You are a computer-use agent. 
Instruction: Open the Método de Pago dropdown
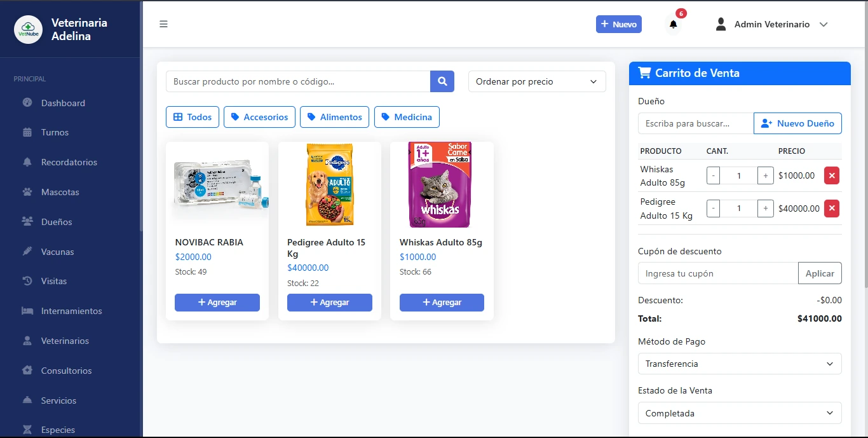coord(740,364)
